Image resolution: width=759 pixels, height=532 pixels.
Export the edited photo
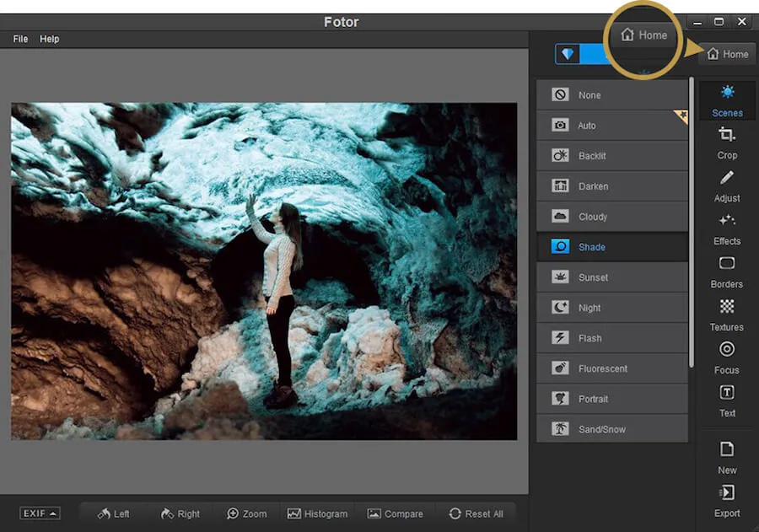coord(726,502)
